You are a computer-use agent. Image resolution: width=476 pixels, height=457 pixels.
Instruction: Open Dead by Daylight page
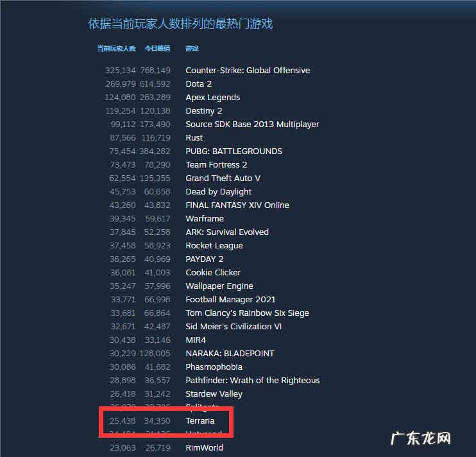coord(218,192)
